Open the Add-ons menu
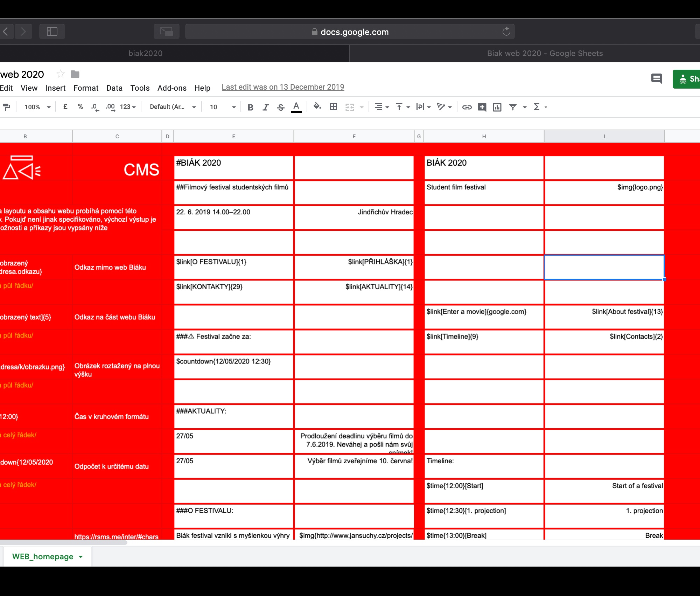The image size is (700, 596). click(172, 88)
